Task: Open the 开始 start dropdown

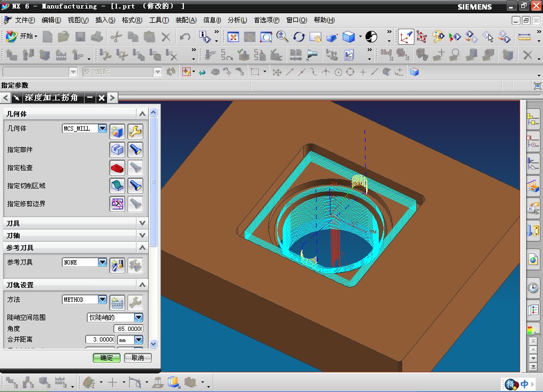Action: tap(21, 36)
